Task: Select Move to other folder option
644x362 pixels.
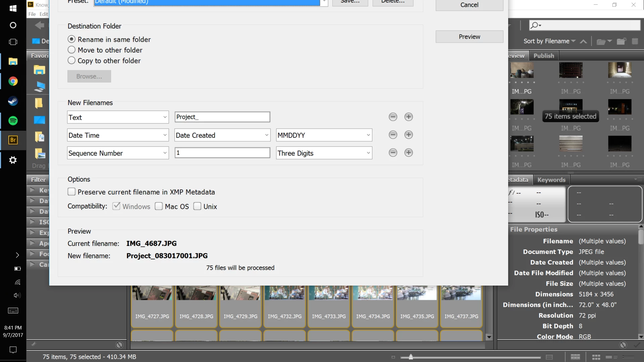Action: click(71, 50)
